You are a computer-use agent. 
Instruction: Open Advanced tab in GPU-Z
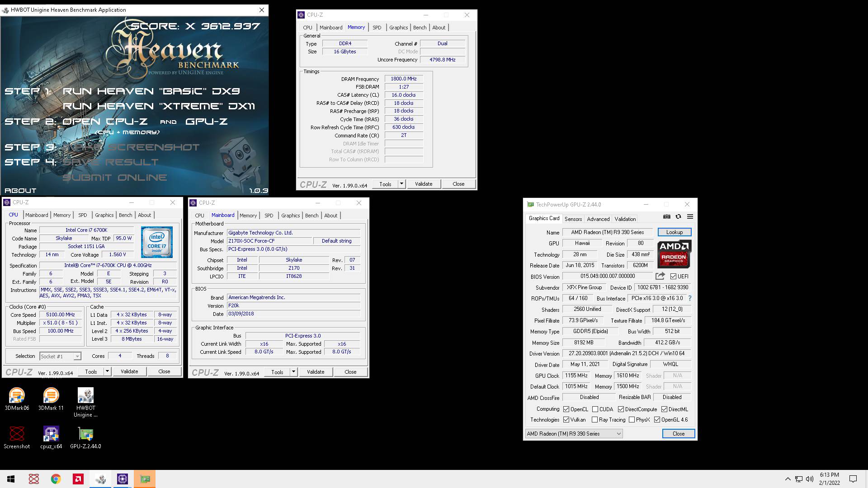(x=598, y=219)
